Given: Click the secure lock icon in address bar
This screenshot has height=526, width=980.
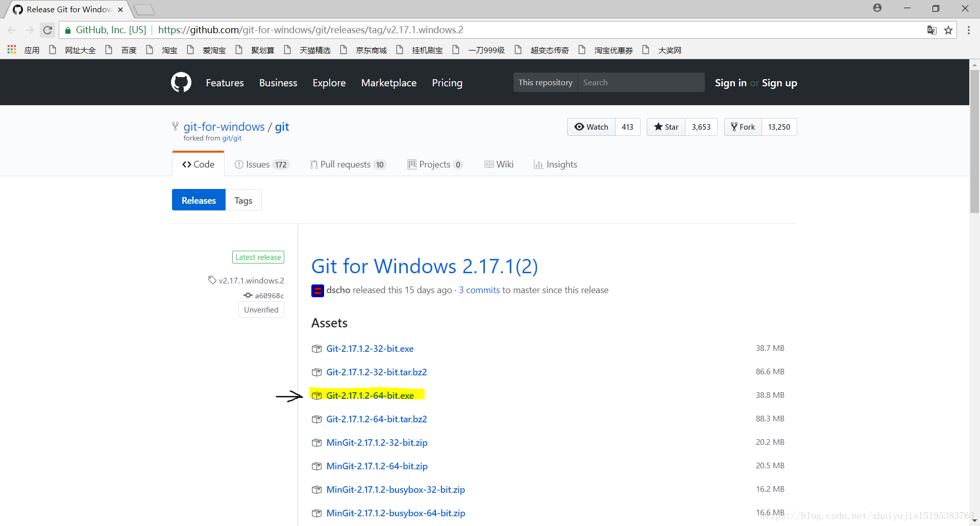Looking at the screenshot, I should point(68,30).
